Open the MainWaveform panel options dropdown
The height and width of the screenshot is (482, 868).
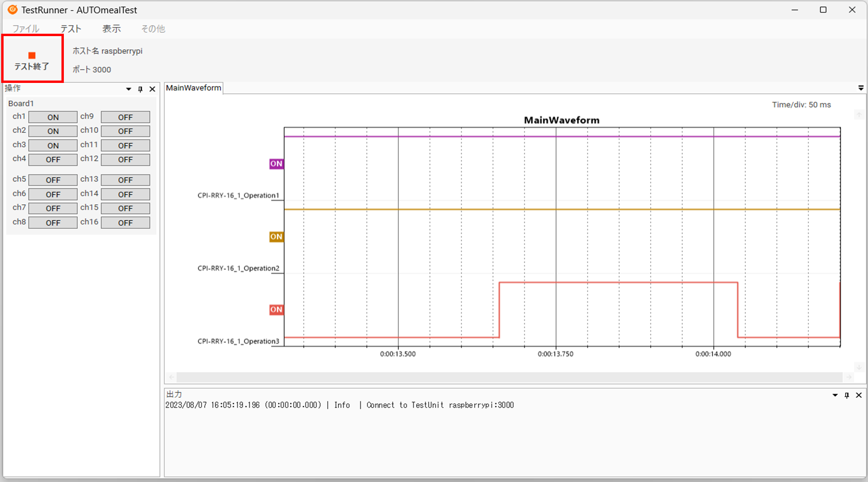click(x=860, y=88)
